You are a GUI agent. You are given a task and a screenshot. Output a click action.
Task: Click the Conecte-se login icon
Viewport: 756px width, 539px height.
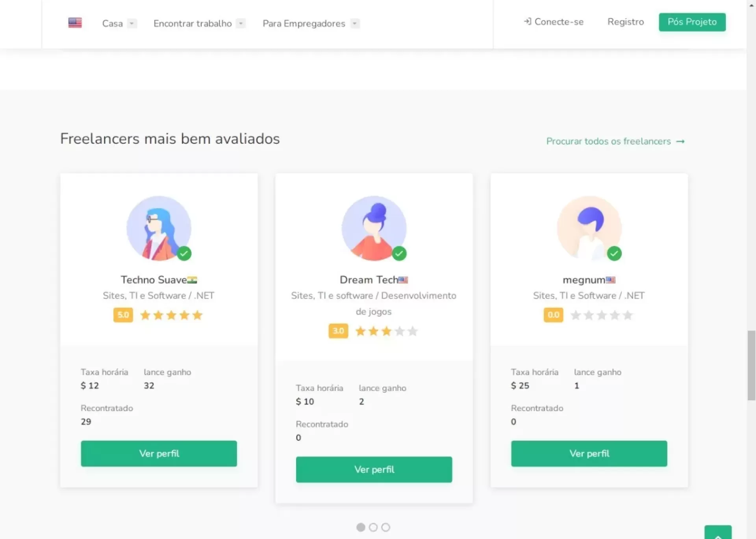click(527, 22)
